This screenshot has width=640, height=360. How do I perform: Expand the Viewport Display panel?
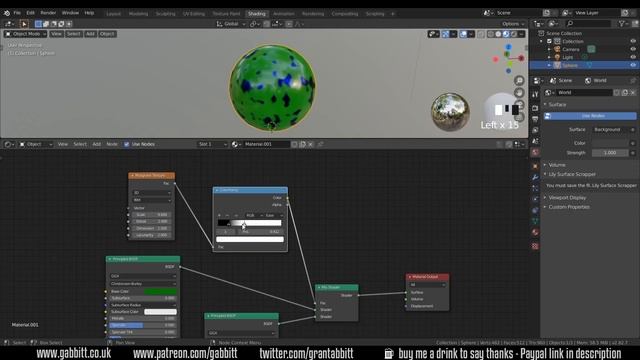(567, 198)
